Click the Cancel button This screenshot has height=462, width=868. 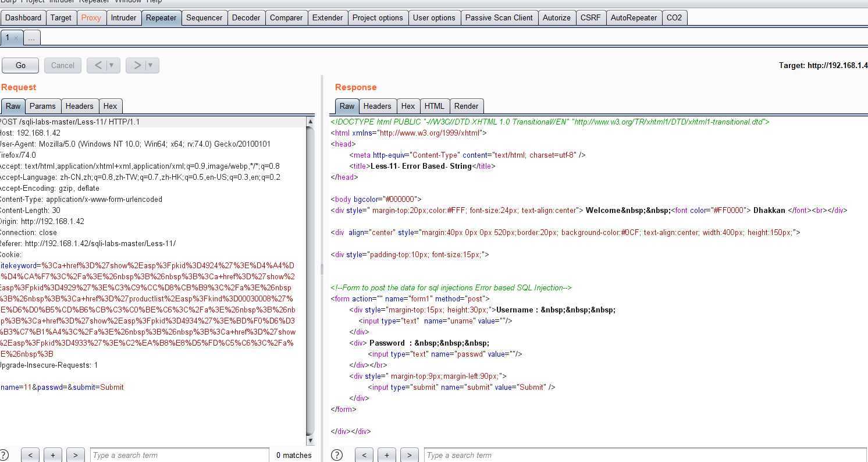[62, 65]
